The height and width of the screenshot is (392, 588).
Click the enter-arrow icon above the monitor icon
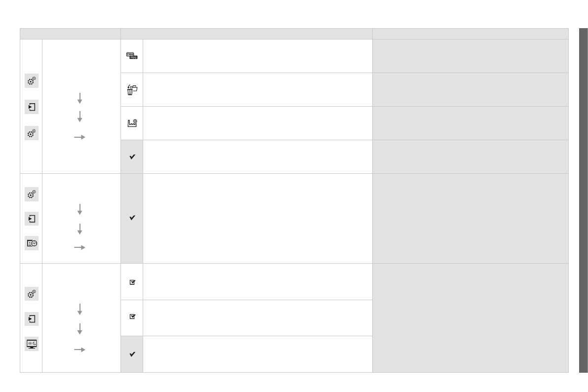(32, 319)
